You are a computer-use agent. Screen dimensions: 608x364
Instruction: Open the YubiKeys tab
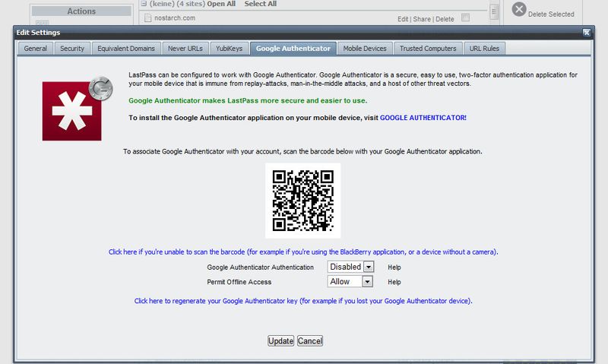pos(230,49)
